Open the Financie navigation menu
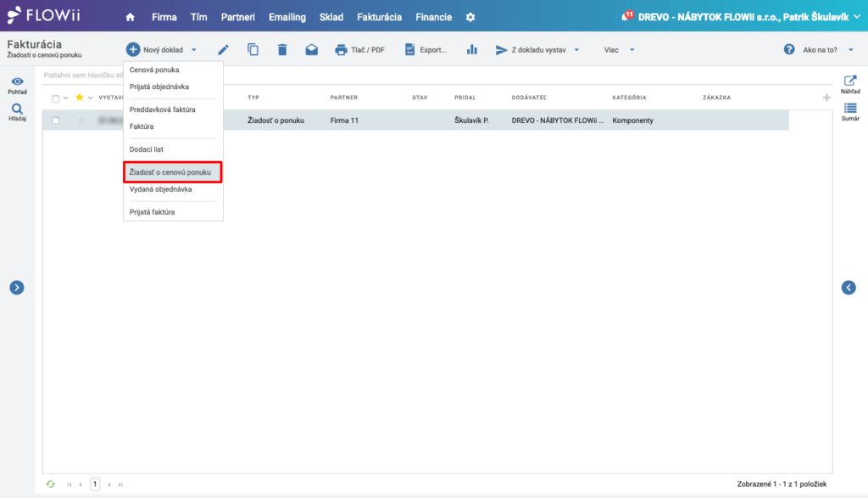The height and width of the screenshot is (498, 868). (x=434, y=17)
